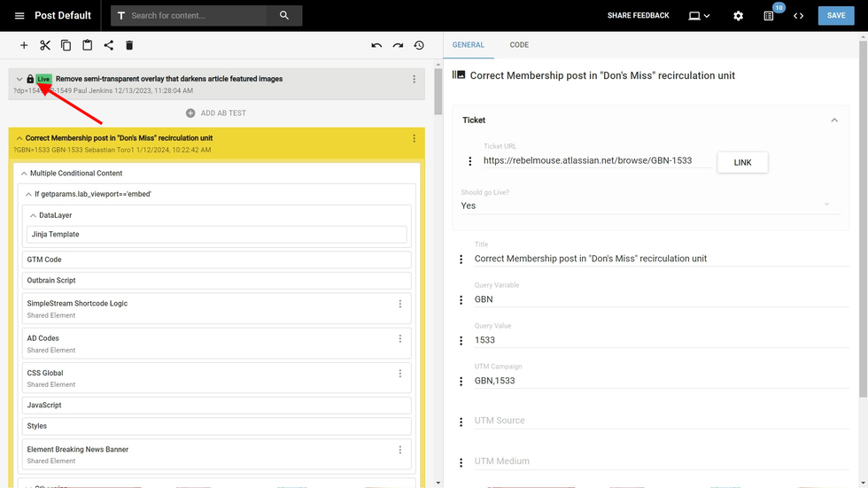Screen dimensions: 868x488
Task: Collapse the Ticket section
Action: pyautogui.click(x=833, y=120)
